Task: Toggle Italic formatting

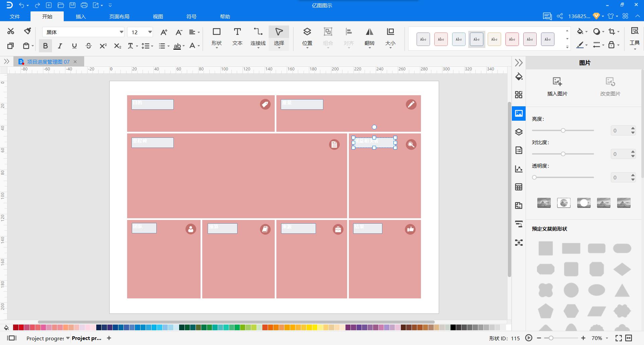Action: [60, 46]
